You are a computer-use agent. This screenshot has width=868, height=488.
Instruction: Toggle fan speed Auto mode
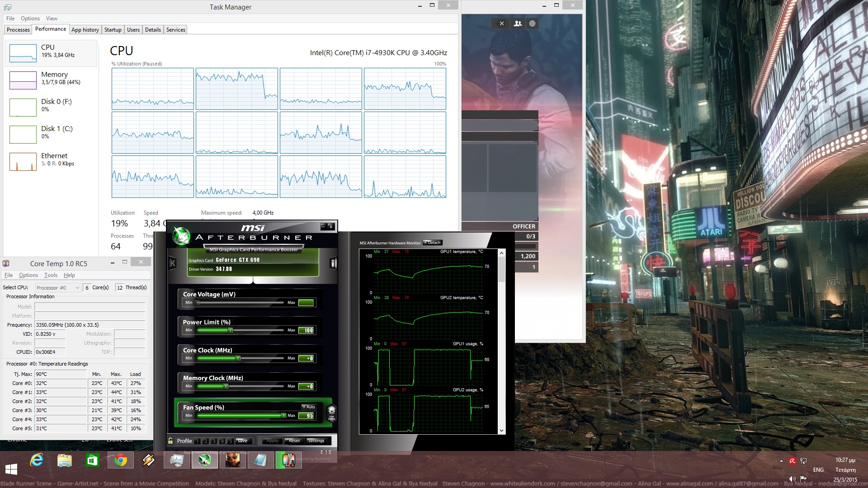(x=309, y=407)
